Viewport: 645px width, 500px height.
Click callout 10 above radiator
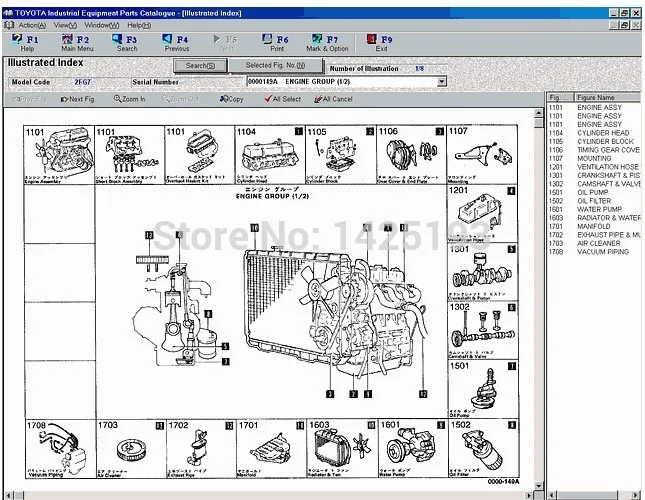(x=255, y=227)
